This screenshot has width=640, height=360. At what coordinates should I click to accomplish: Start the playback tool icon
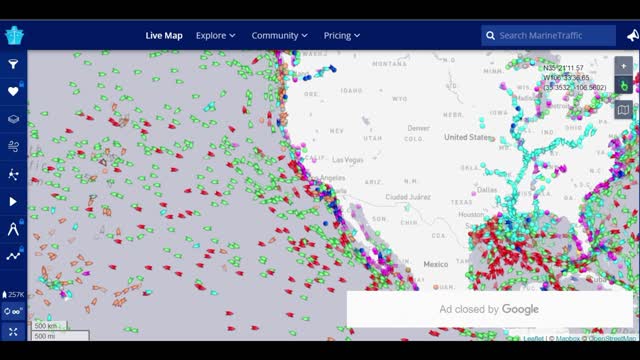tap(13, 202)
